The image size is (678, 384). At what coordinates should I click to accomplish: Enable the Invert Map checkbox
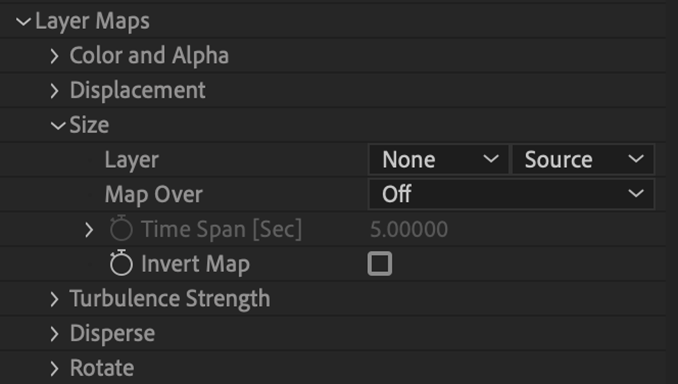pos(380,263)
